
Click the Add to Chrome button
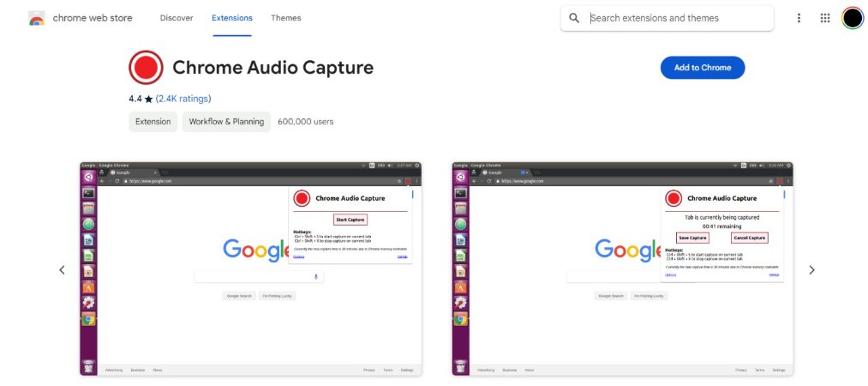pyautogui.click(x=702, y=68)
